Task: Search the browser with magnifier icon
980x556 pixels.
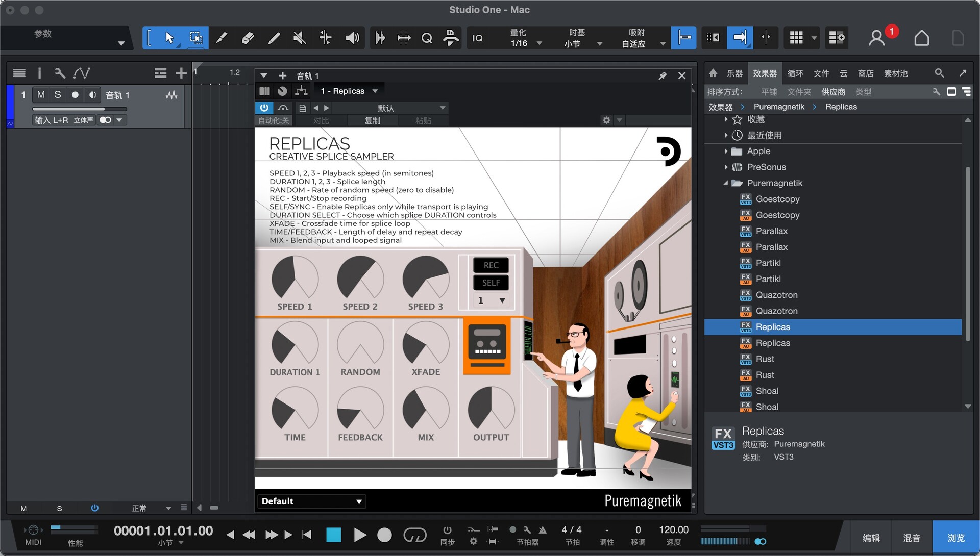Action: pos(939,73)
